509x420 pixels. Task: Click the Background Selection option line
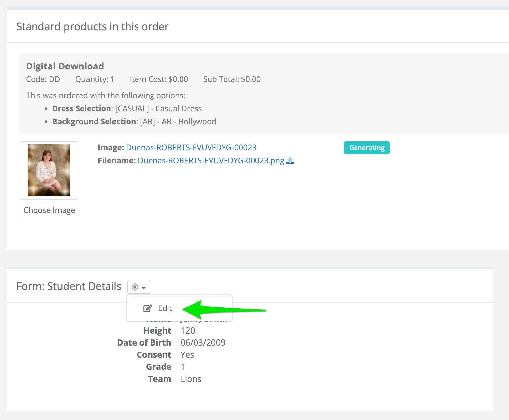pyautogui.click(x=134, y=121)
